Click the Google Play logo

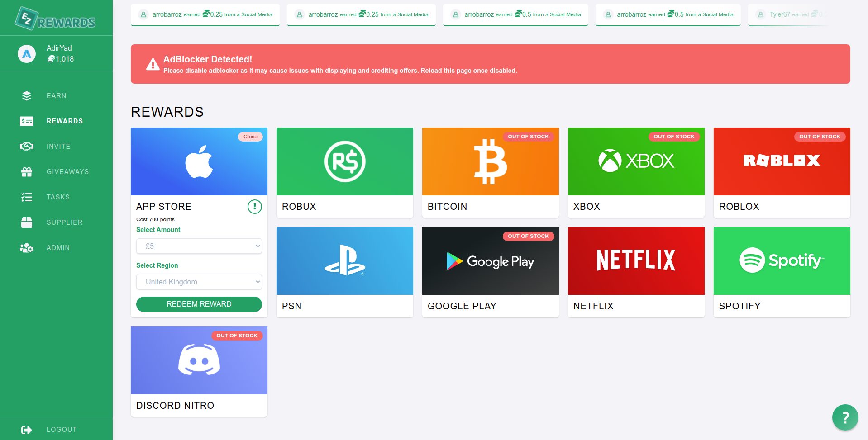tap(490, 261)
